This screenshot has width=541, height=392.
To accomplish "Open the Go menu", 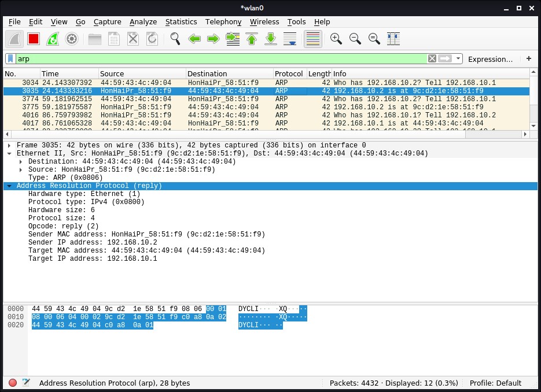I will pyautogui.click(x=80, y=22).
